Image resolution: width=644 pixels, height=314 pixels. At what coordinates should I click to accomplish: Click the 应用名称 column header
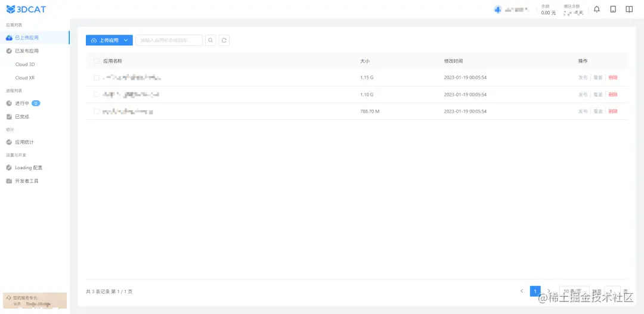pos(113,61)
